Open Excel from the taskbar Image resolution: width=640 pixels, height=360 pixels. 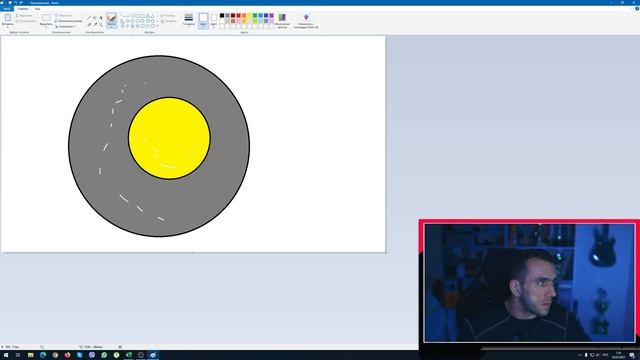[x=129, y=355]
